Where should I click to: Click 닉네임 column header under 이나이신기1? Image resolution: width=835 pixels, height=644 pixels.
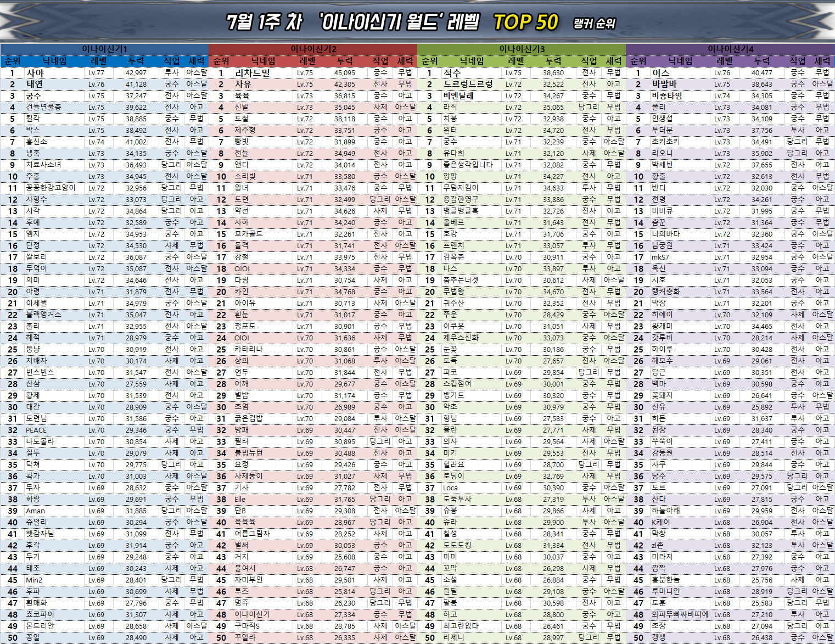click(x=55, y=61)
